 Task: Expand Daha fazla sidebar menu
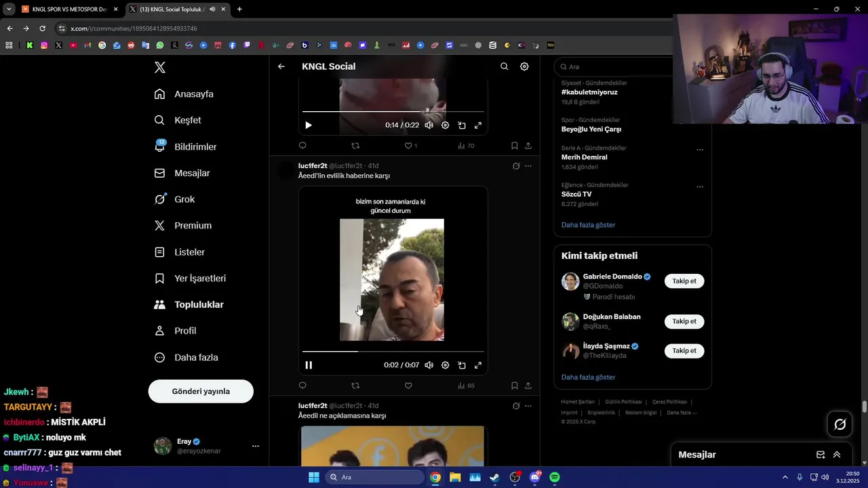pos(186,357)
